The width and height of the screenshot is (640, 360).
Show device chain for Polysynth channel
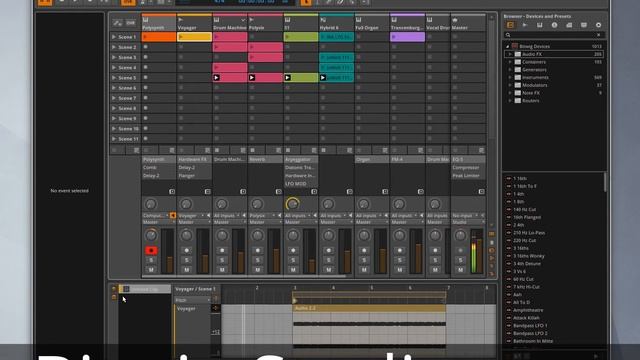[x=172, y=191]
